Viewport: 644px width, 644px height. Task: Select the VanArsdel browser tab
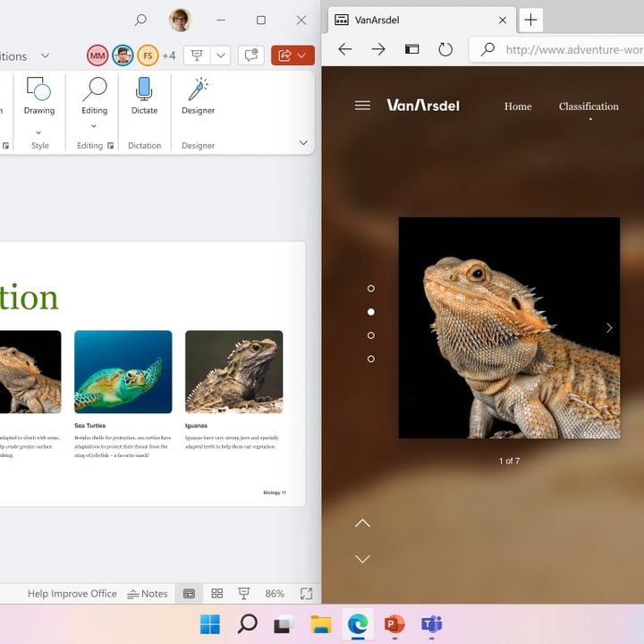pos(422,20)
